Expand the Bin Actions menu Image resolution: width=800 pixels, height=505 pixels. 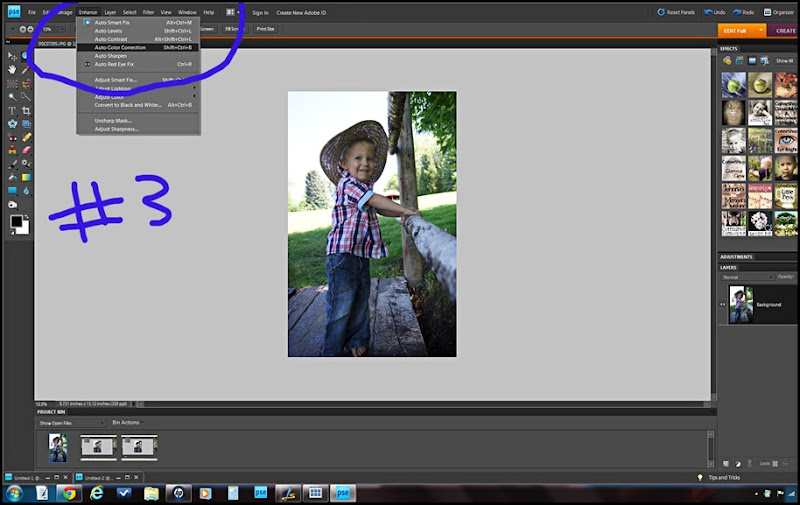127,423
